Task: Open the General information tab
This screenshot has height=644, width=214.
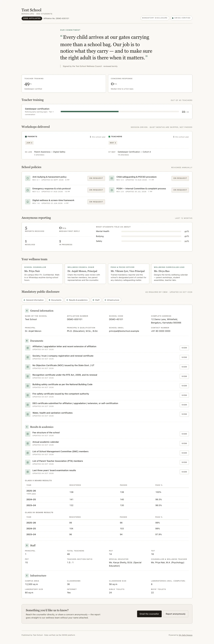Action: click(x=33, y=300)
